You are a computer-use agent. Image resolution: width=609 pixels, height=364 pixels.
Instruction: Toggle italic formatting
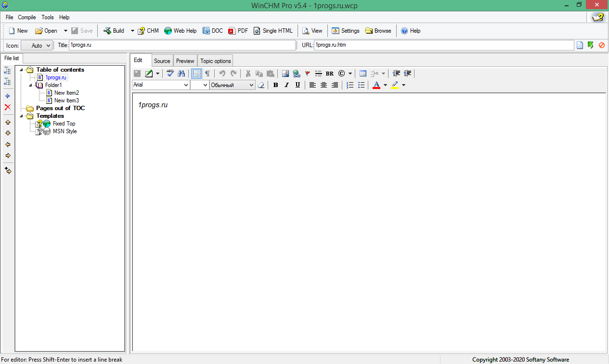point(286,85)
